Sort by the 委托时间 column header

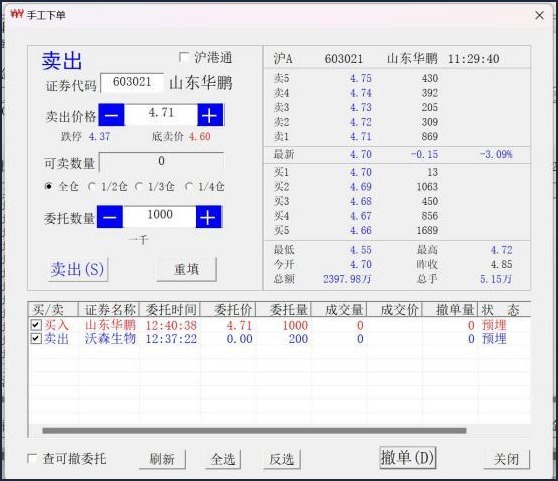[x=170, y=310]
